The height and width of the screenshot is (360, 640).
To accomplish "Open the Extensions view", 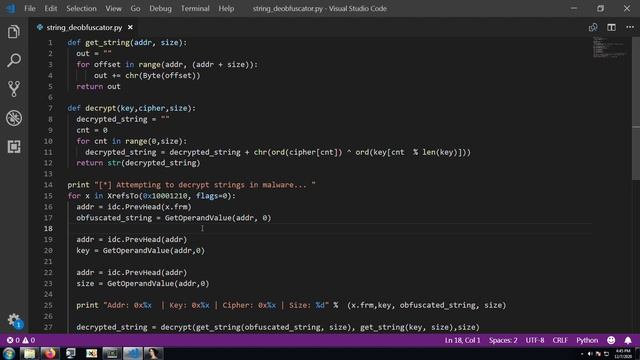I will tap(13, 147).
